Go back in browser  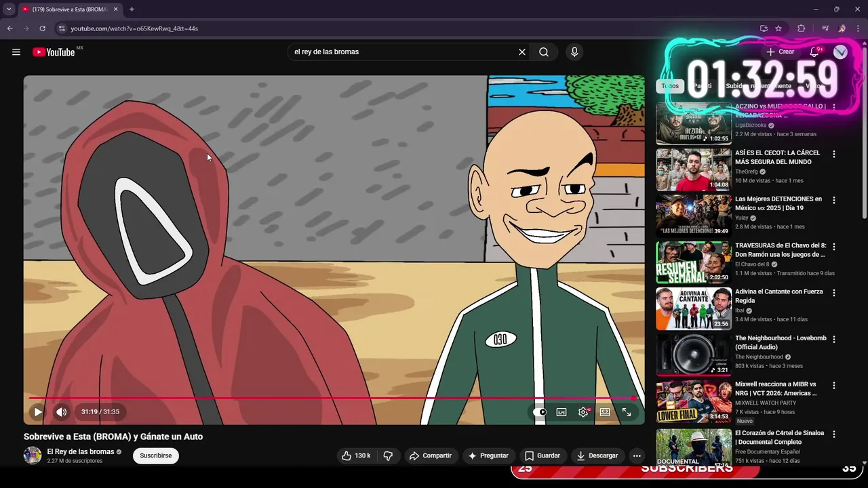pyautogui.click(x=9, y=28)
